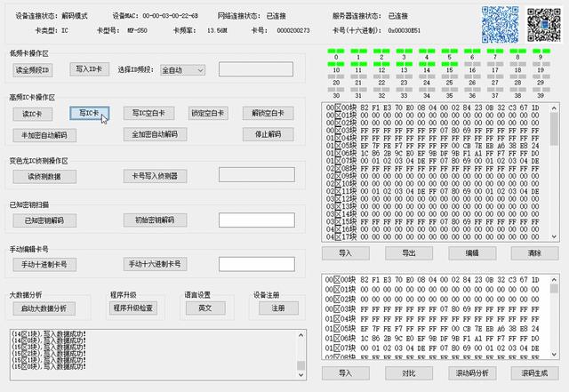569x392 pixels.
Task: Click the 编辑 button
Action: tap(472, 253)
